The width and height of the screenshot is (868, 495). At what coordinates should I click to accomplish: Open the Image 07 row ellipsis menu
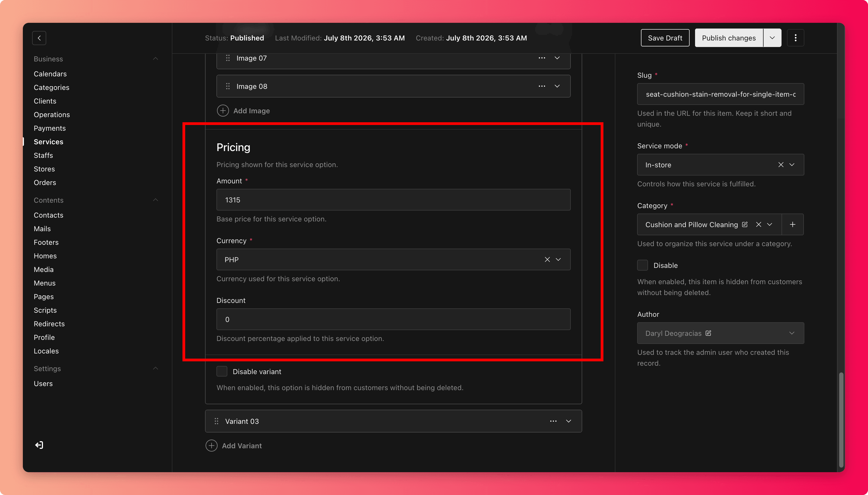542,58
